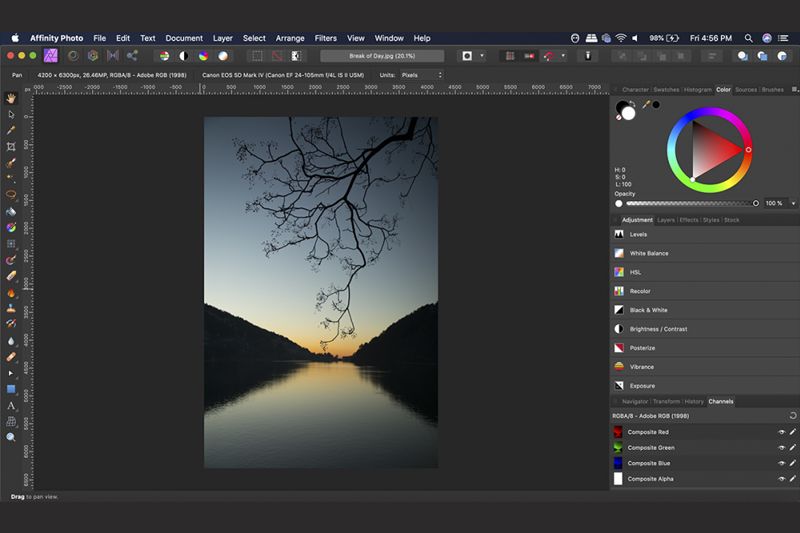The image size is (800, 533).
Task: Click the Opacity slider track
Action: point(690,204)
